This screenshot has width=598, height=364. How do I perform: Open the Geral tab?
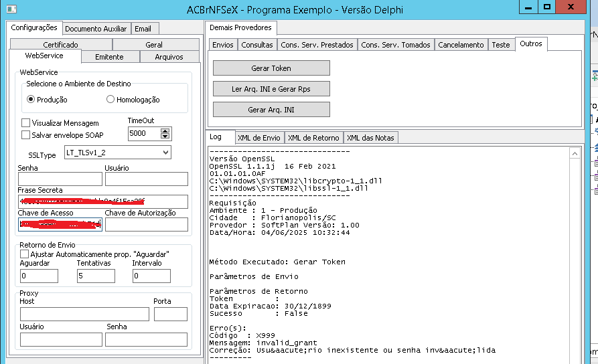[x=154, y=45]
